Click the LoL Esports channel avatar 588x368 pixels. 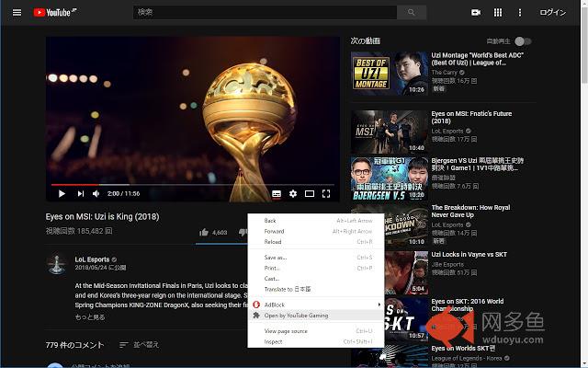[x=57, y=263]
